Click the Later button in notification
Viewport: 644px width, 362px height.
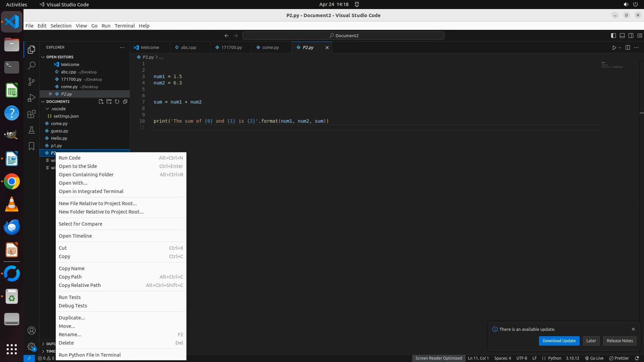tap(591, 341)
